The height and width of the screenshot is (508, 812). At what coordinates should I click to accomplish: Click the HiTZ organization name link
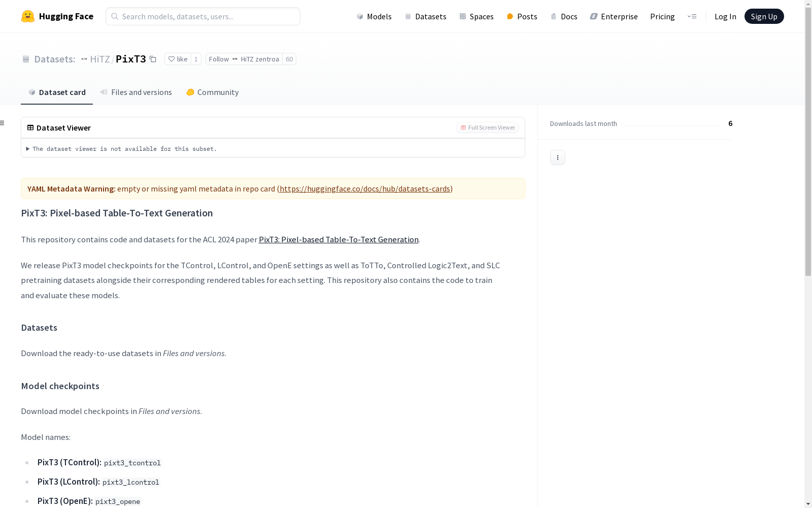click(x=100, y=59)
